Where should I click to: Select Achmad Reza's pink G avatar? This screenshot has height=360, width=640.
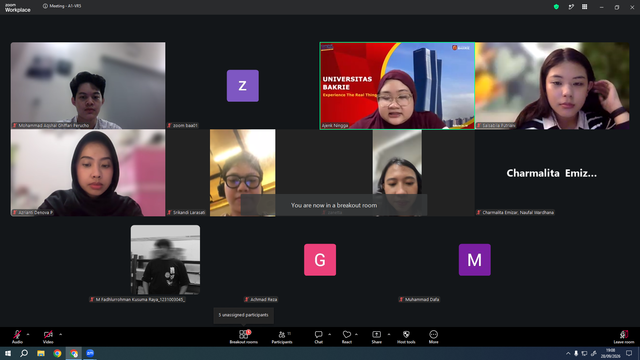pos(320,260)
